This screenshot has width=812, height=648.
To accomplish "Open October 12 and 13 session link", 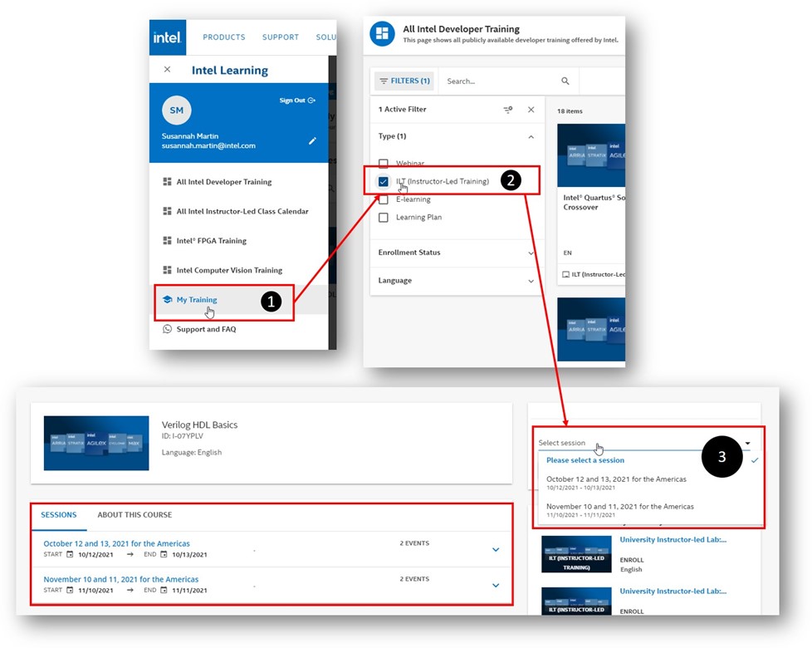I will click(x=116, y=543).
